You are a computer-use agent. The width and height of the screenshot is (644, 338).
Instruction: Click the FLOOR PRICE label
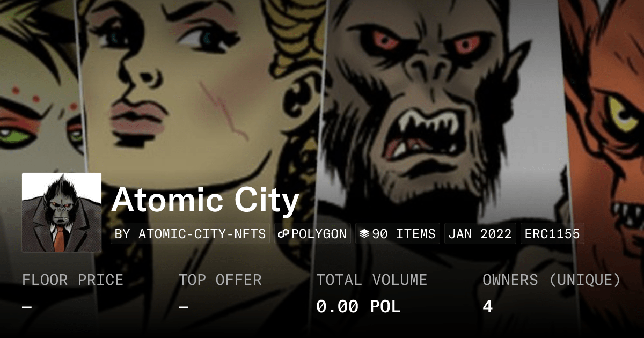[x=72, y=280]
